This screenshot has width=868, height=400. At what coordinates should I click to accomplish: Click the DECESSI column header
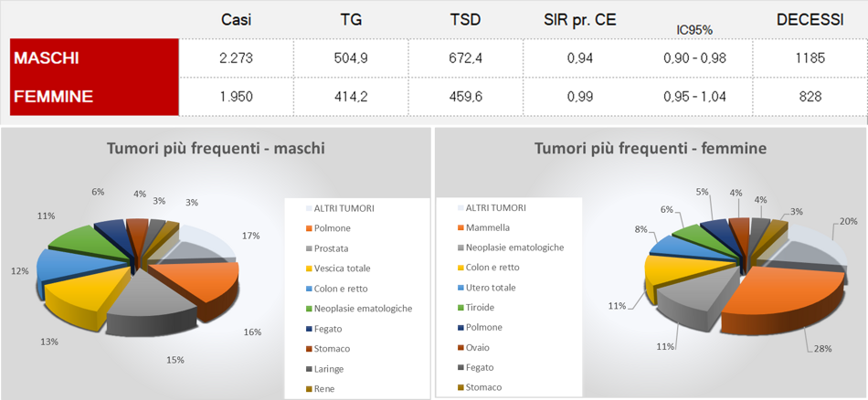tap(809, 21)
